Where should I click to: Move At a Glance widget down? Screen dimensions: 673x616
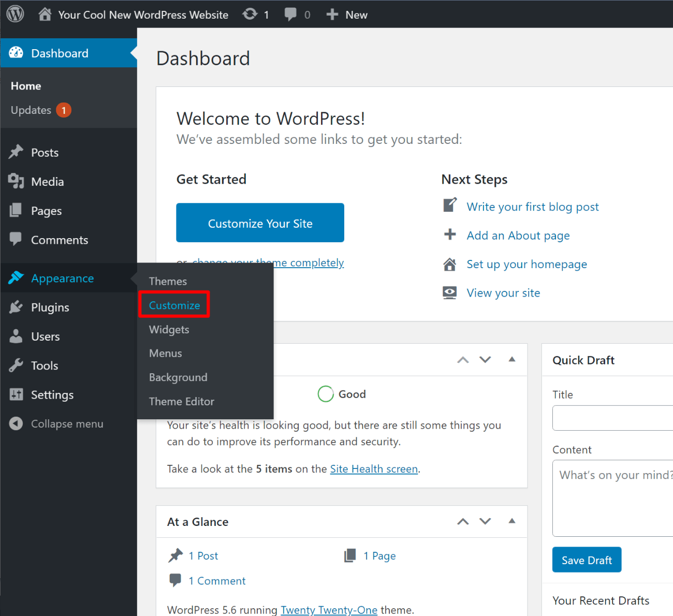(x=485, y=521)
